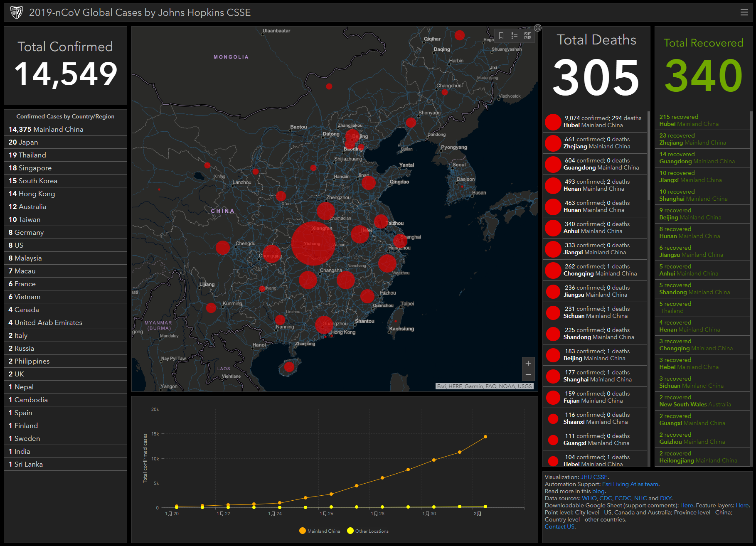Open the DXY data source link
Image resolution: width=756 pixels, height=546 pixels.
coord(665,498)
